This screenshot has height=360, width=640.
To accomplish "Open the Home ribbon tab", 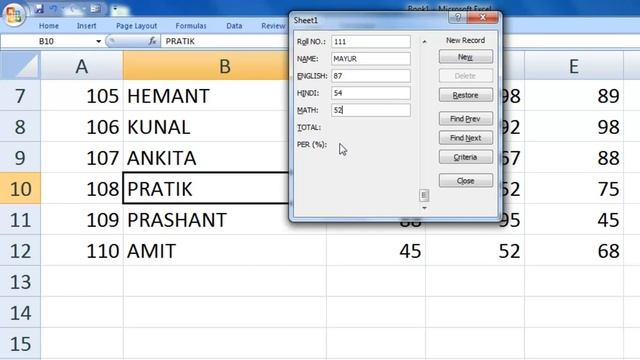I will [x=49, y=26].
